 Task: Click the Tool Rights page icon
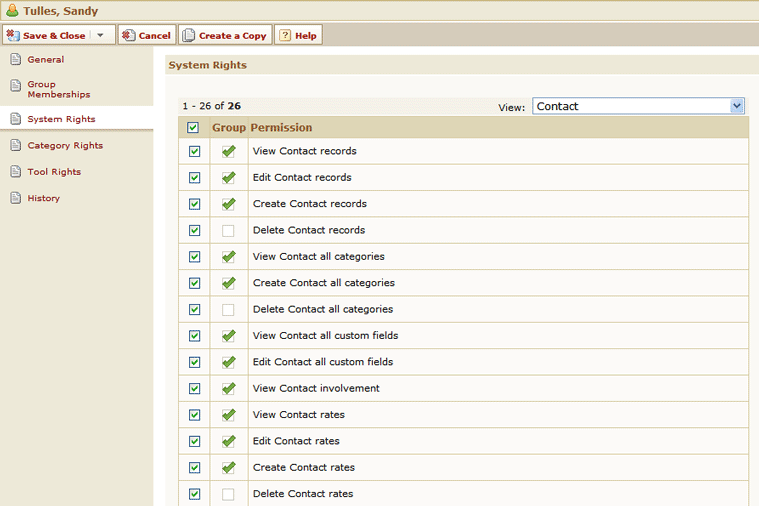[16, 171]
